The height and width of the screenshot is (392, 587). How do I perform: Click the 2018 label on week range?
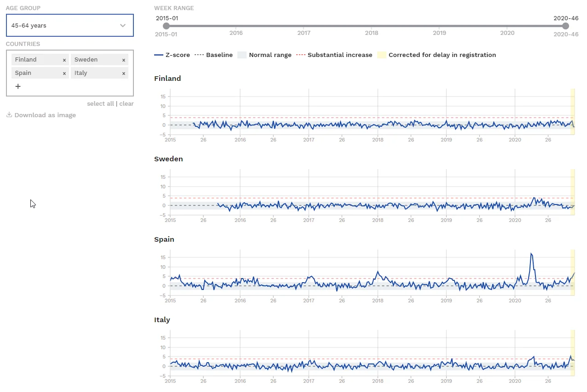click(x=371, y=33)
